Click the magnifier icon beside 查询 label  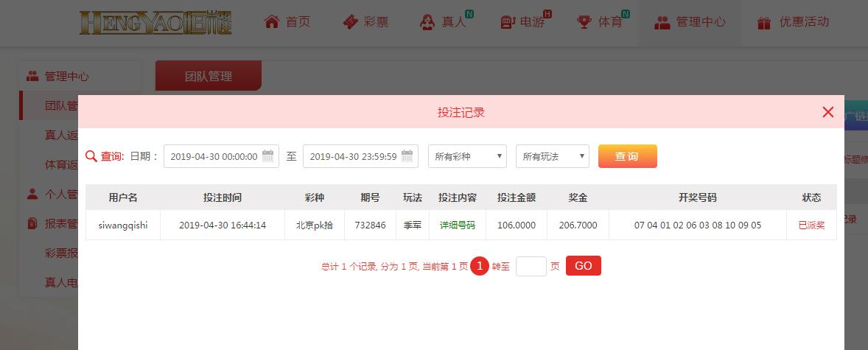91,157
